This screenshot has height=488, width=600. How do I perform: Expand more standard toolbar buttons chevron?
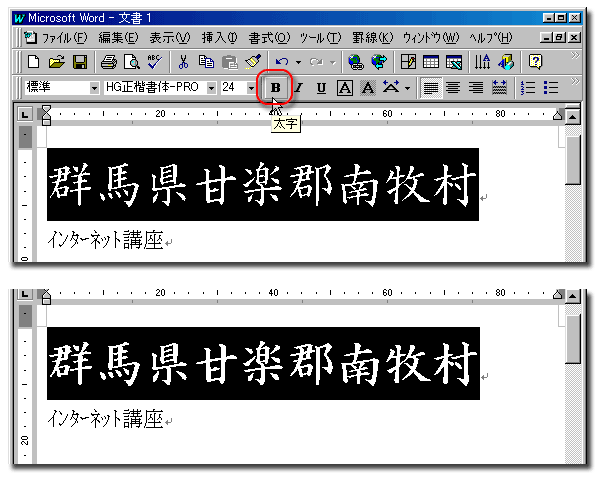(x=574, y=56)
